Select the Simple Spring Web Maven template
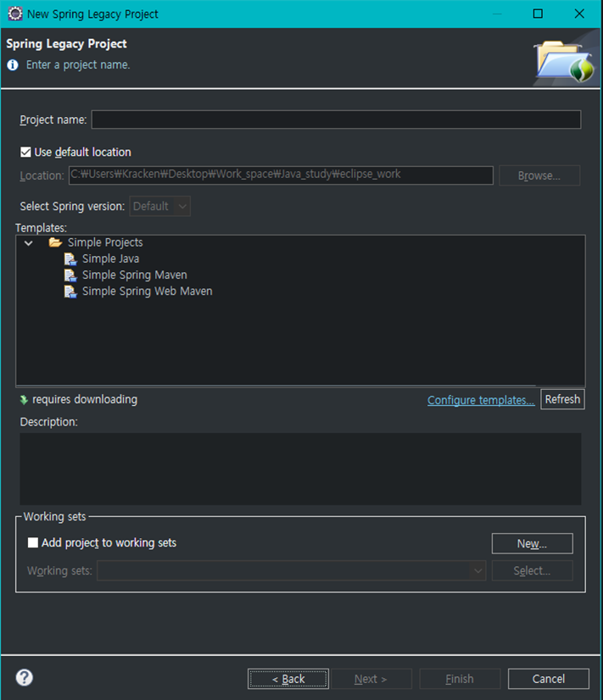This screenshot has width=603, height=700. pos(148,291)
